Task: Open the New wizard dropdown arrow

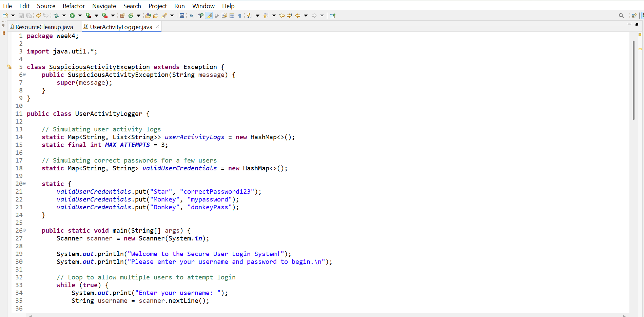Action: 13,16
